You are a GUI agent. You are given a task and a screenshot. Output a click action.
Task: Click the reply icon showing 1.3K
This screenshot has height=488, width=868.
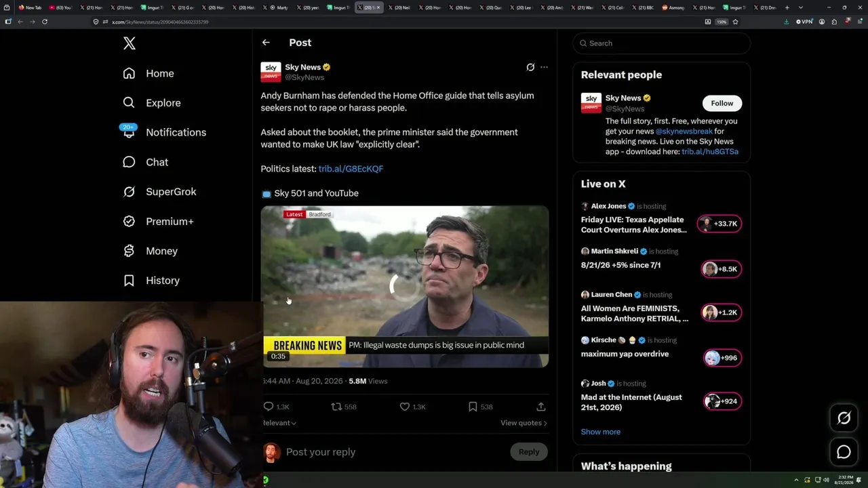(x=269, y=407)
